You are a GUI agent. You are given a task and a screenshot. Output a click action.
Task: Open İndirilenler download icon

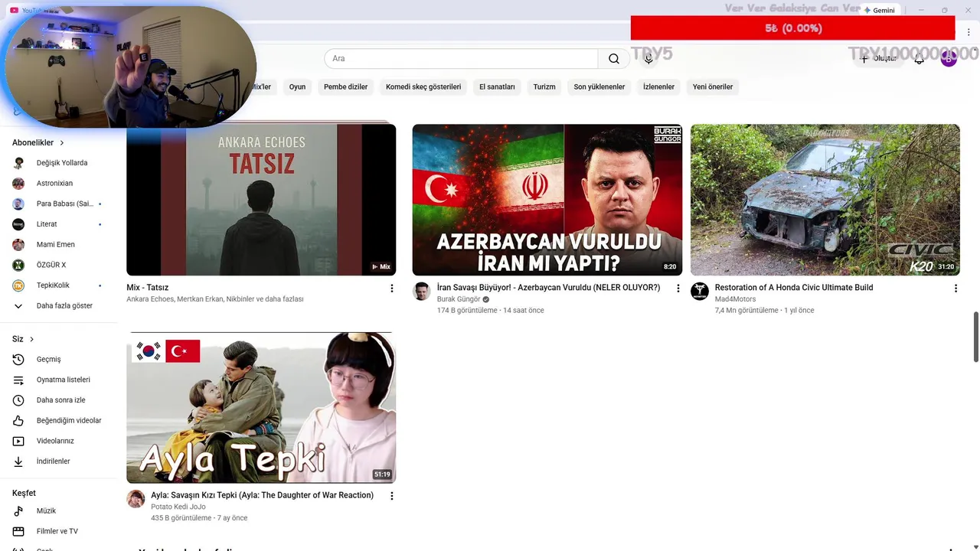point(18,461)
